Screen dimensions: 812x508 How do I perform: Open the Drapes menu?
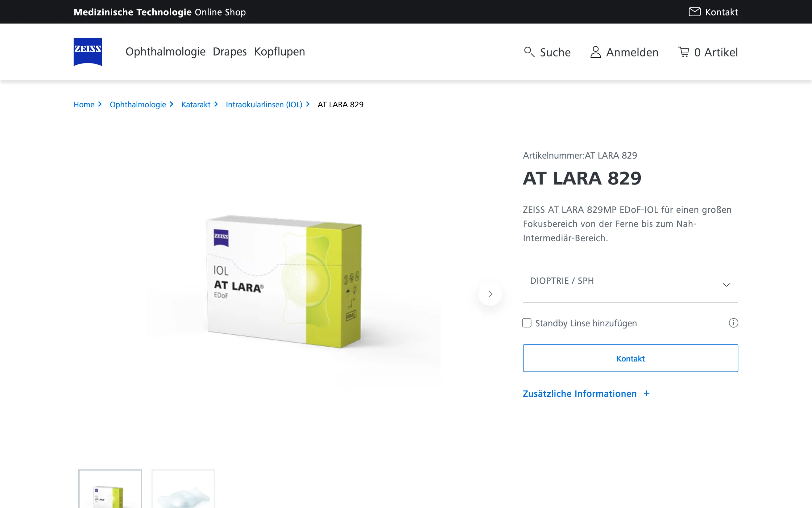pos(230,52)
